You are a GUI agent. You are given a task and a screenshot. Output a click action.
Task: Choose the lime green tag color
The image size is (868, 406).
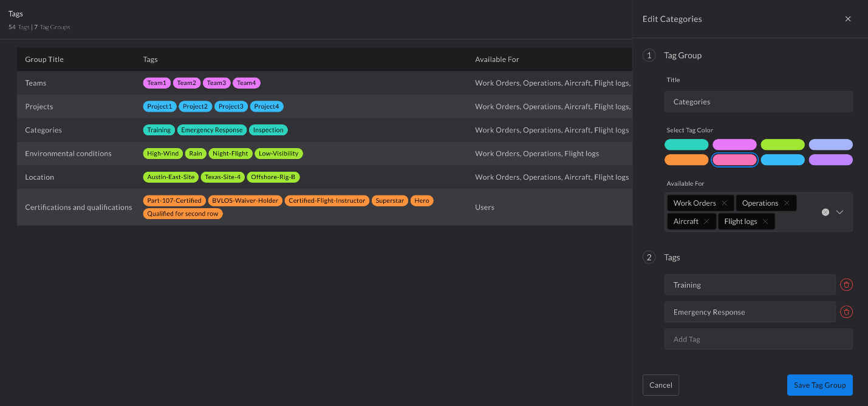pos(782,144)
